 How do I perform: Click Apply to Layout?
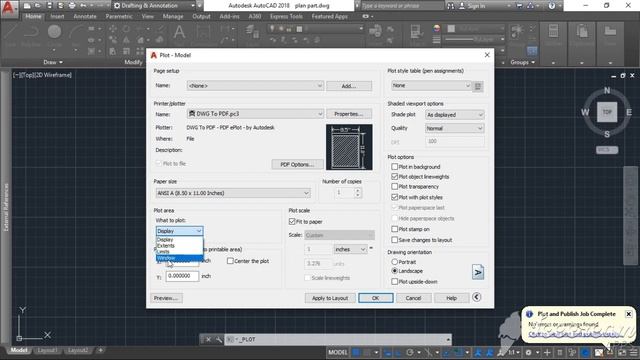pyautogui.click(x=330, y=298)
